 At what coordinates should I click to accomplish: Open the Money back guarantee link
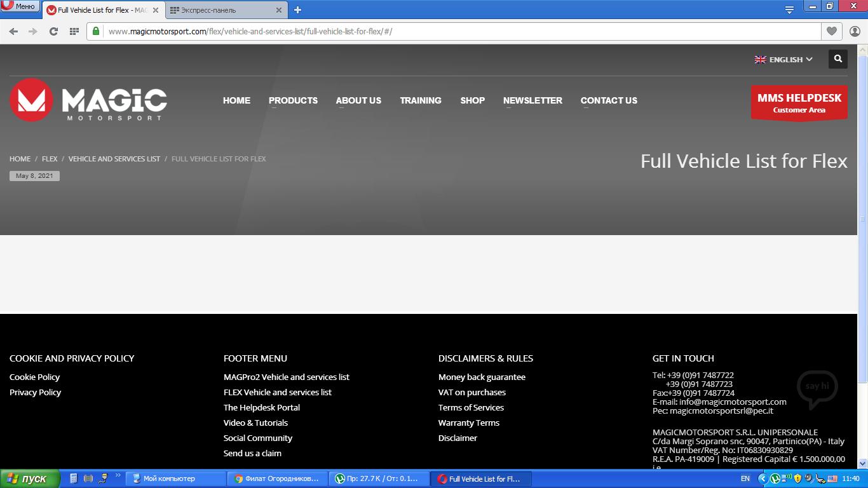[x=482, y=377]
